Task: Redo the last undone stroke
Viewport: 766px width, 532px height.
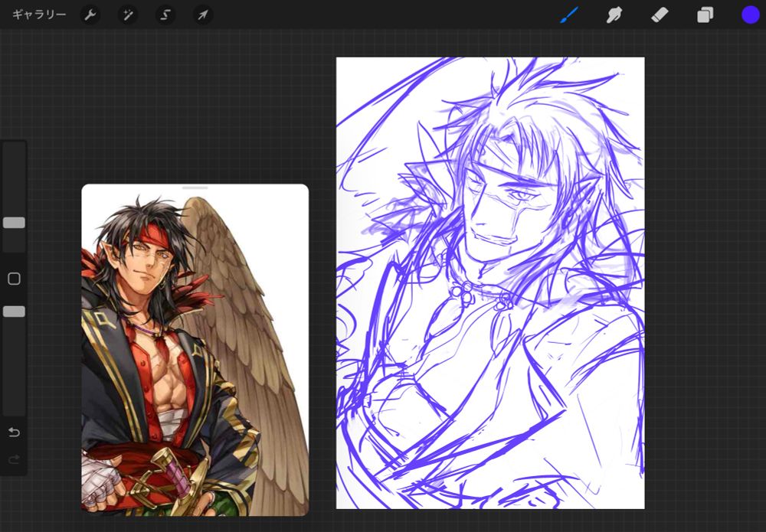Action: coord(14,459)
